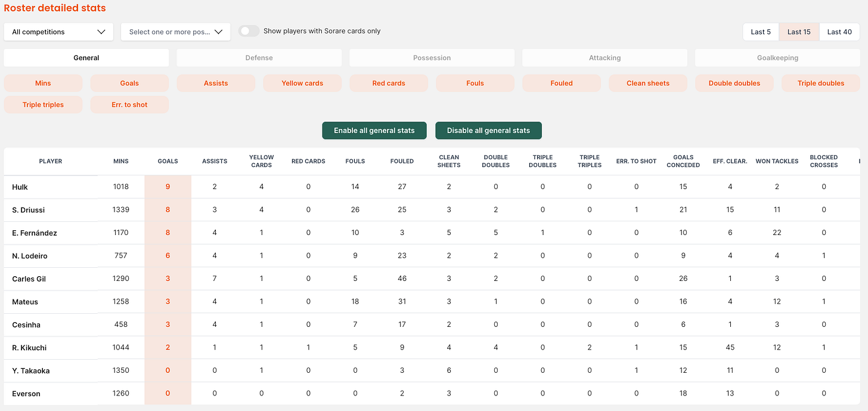Click Hulk's goals value 9
The width and height of the screenshot is (868, 411).
point(168,187)
